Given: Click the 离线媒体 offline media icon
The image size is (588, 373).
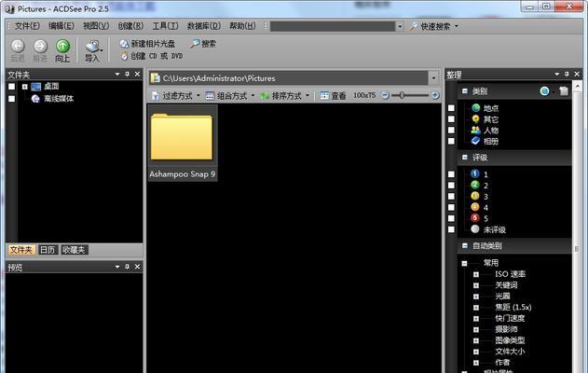Looking at the screenshot, I should coord(35,99).
